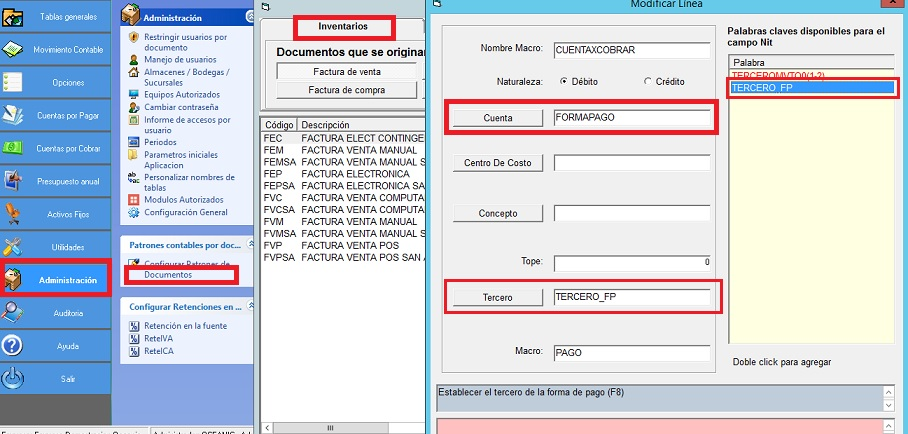Open Retención en la fuente link

(x=185, y=326)
